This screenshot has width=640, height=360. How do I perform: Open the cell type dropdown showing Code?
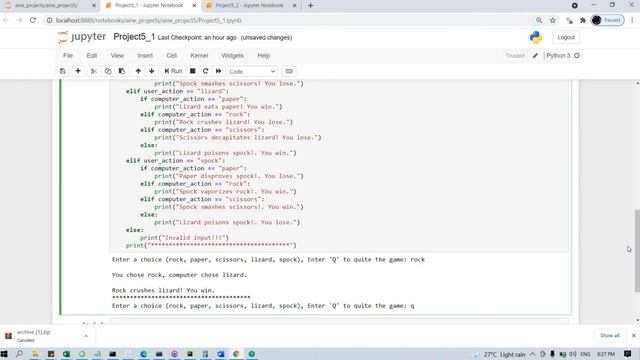click(252, 71)
